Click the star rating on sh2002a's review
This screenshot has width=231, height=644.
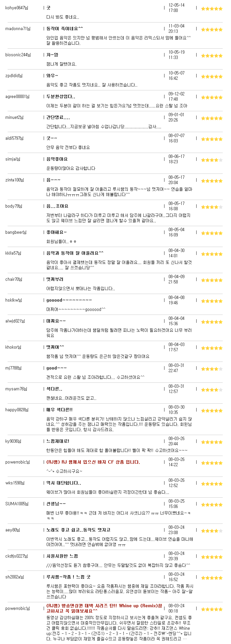(x=212, y=578)
